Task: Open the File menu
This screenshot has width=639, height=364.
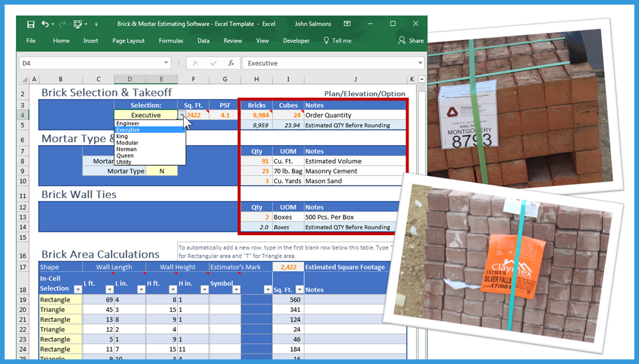Action: click(31, 41)
